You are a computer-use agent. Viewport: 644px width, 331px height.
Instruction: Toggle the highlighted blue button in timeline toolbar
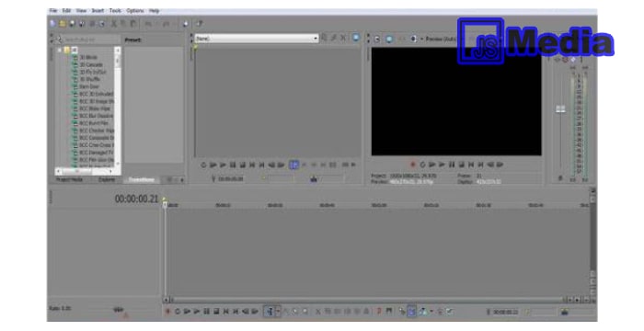point(411,312)
